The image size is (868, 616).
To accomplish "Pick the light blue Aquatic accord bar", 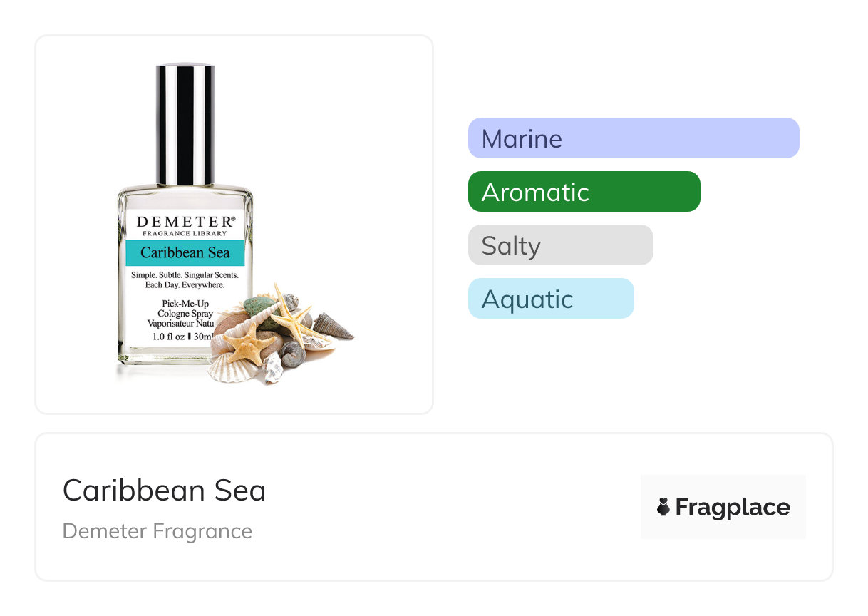I will (x=550, y=299).
